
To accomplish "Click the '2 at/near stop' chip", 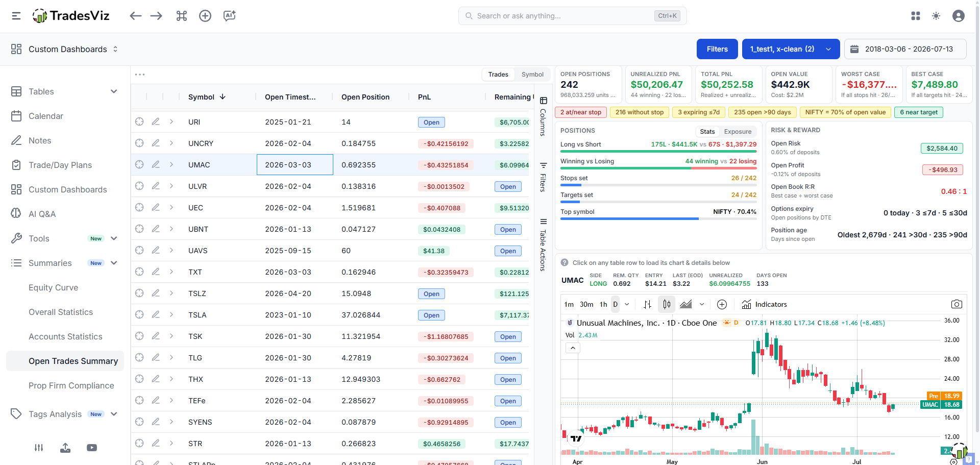I will tap(581, 112).
